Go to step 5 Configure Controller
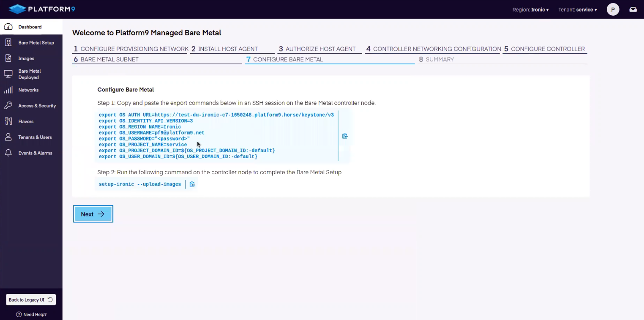The image size is (644, 320). (x=545, y=49)
